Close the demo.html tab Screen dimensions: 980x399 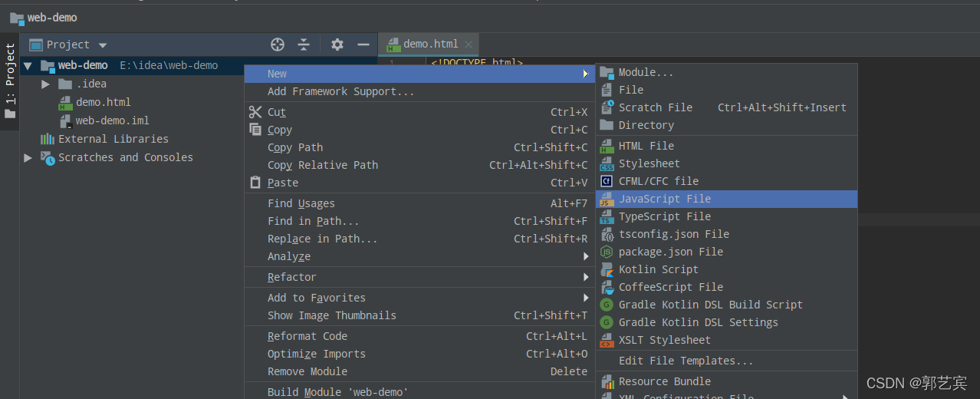(x=468, y=45)
